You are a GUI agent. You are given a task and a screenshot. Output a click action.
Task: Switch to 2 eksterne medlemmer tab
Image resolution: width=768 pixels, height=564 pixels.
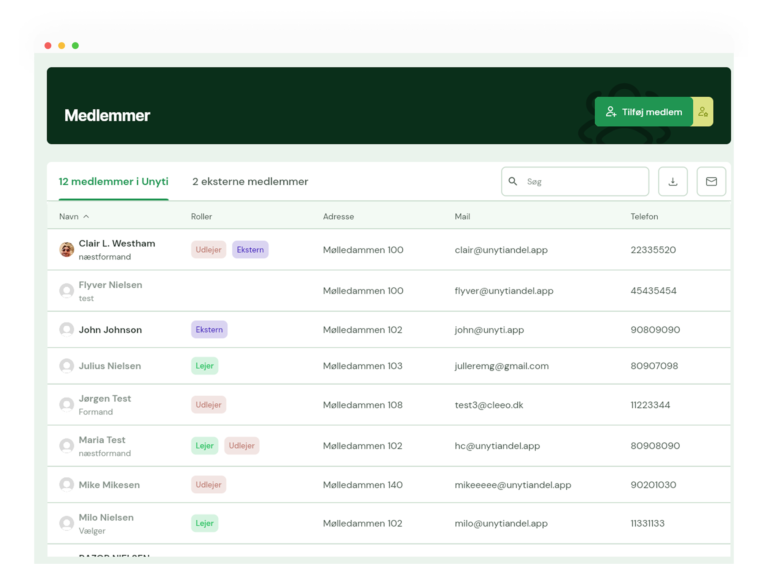[x=250, y=182]
